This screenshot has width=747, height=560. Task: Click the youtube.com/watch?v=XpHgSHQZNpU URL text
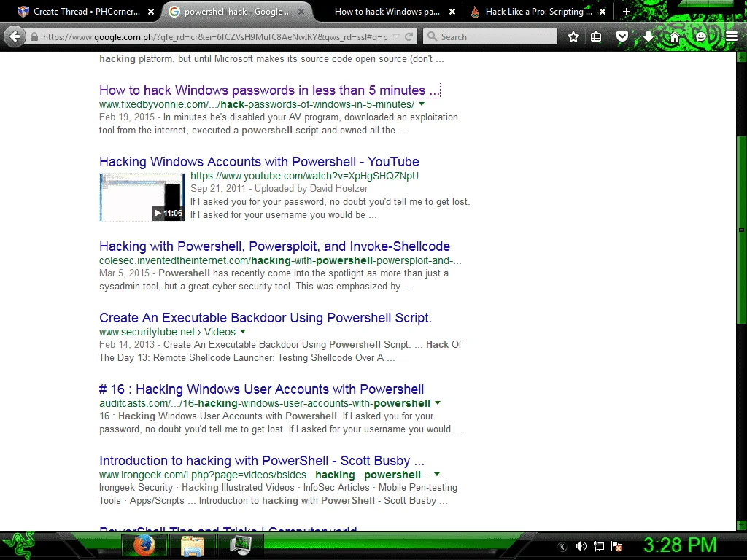point(304,176)
